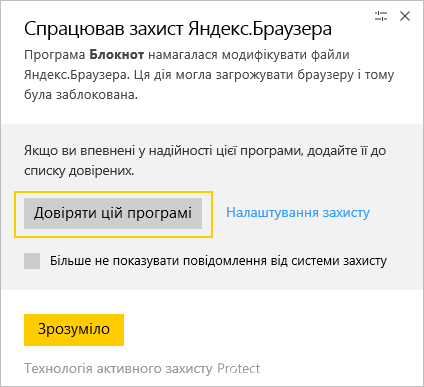Add Блокнот to the trusted programs list
This screenshot has width=424, height=387.
point(113,213)
